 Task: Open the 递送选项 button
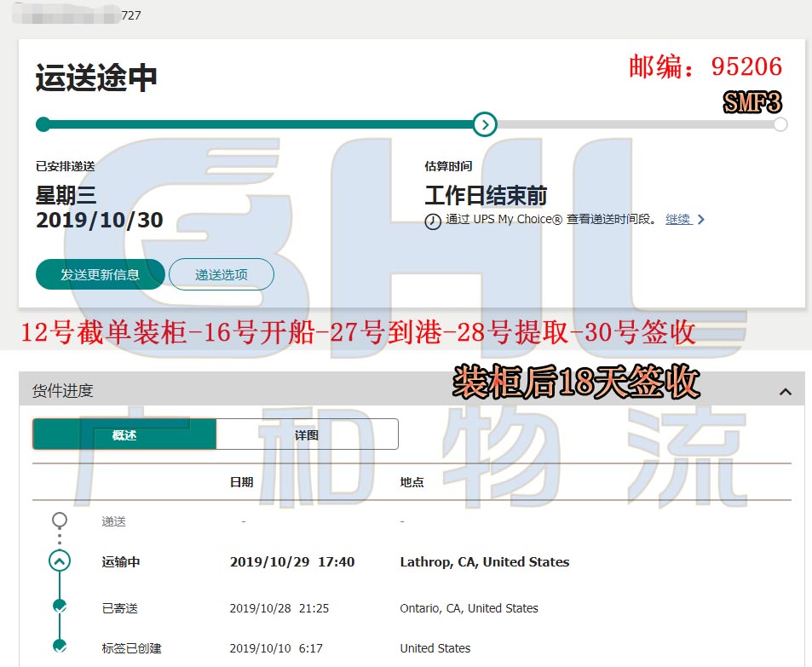[x=222, y=274]
